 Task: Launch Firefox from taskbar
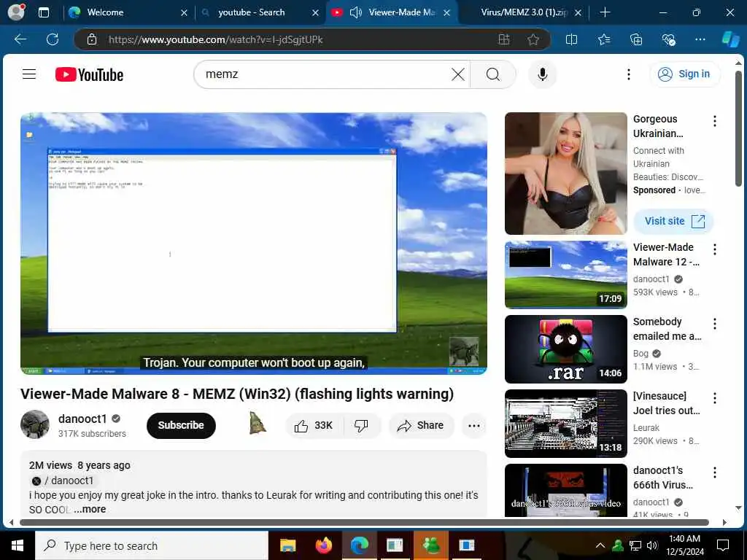tap(323, 545)
